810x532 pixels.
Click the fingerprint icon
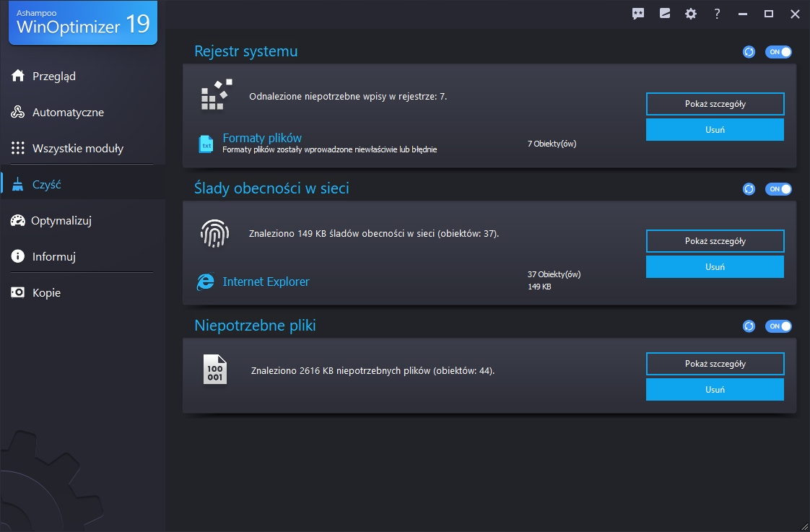[x=215, y=233]
